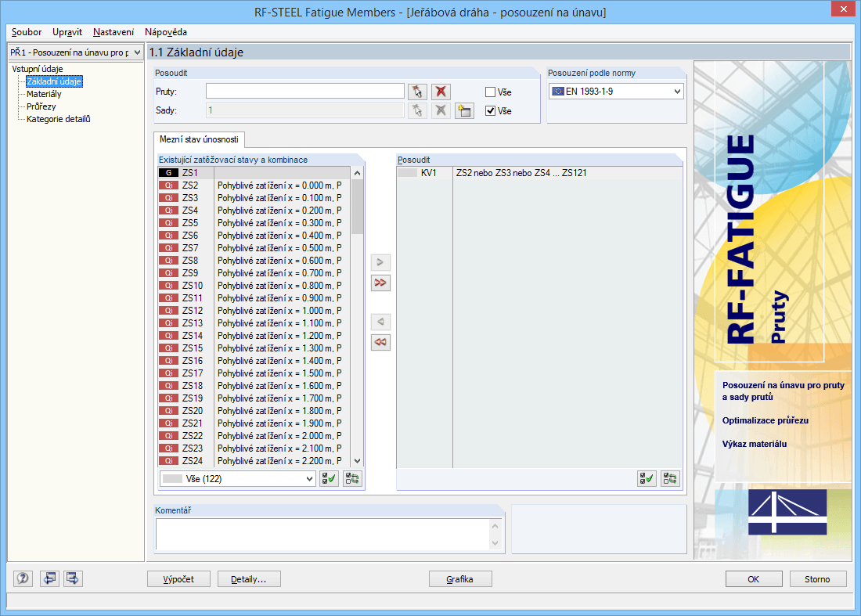Select Základní údaje in the tree
Image resolution: width=861 pixels, height=616 pixels.
[54, 81]
